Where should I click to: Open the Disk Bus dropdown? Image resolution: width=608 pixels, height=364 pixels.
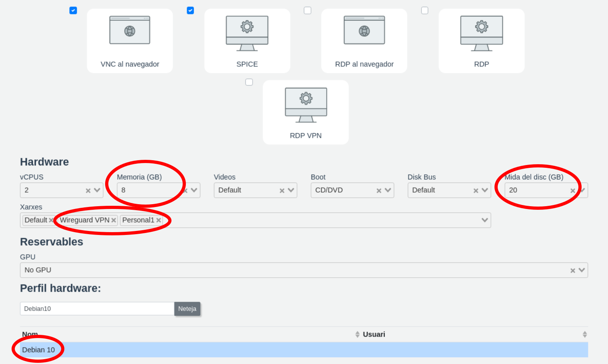(x=485, y=190)
